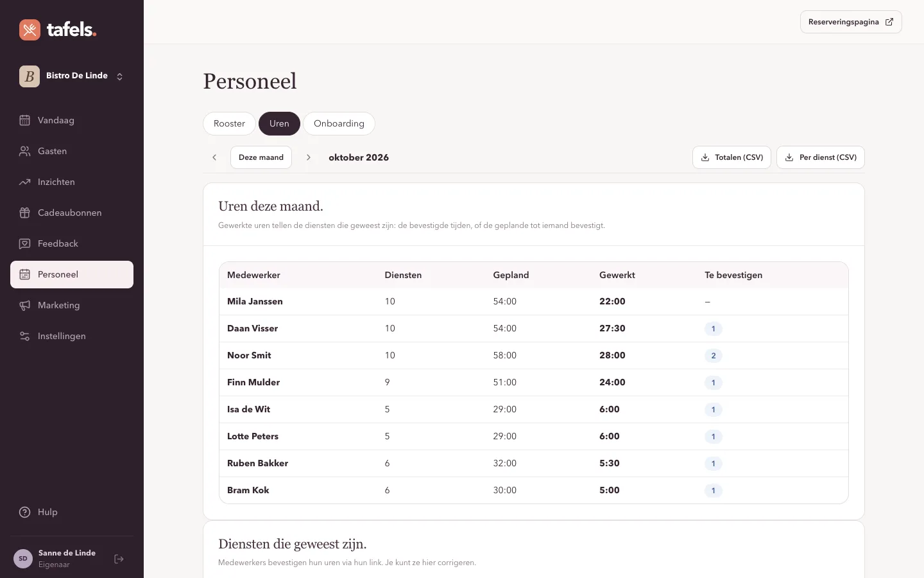Click the tafels logo icon

click(30, 30)
